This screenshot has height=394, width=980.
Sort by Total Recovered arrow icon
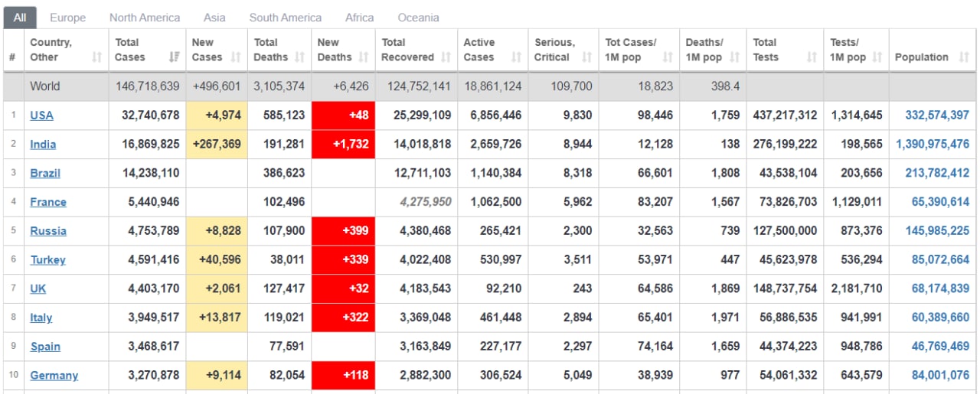click(x=446, y=57)
